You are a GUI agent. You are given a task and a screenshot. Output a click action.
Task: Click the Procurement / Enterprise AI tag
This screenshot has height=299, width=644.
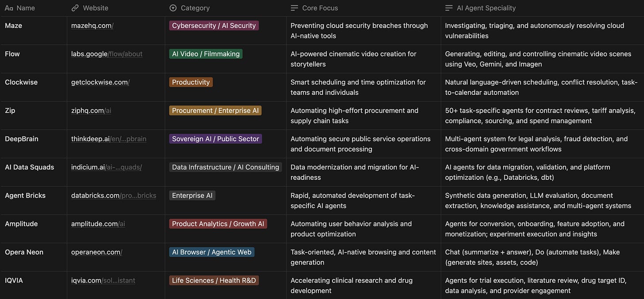point(215,111)
